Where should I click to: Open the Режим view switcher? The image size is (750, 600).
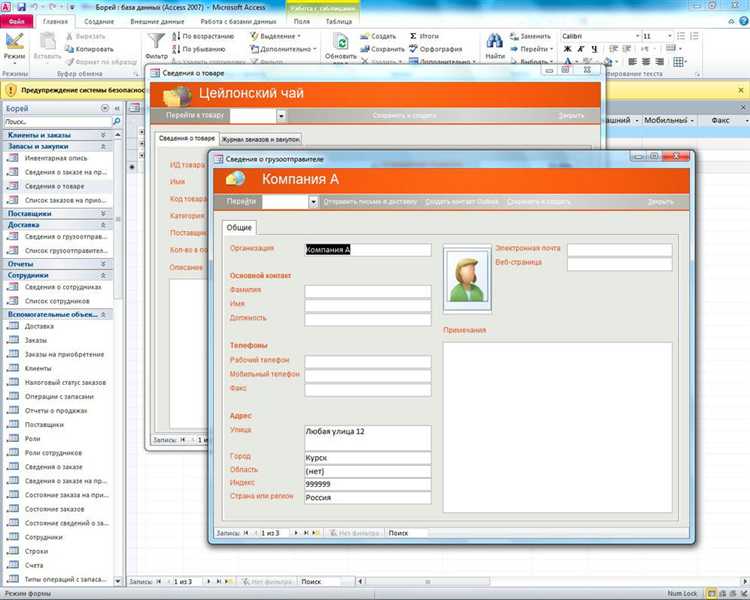[x=14, y=49]
